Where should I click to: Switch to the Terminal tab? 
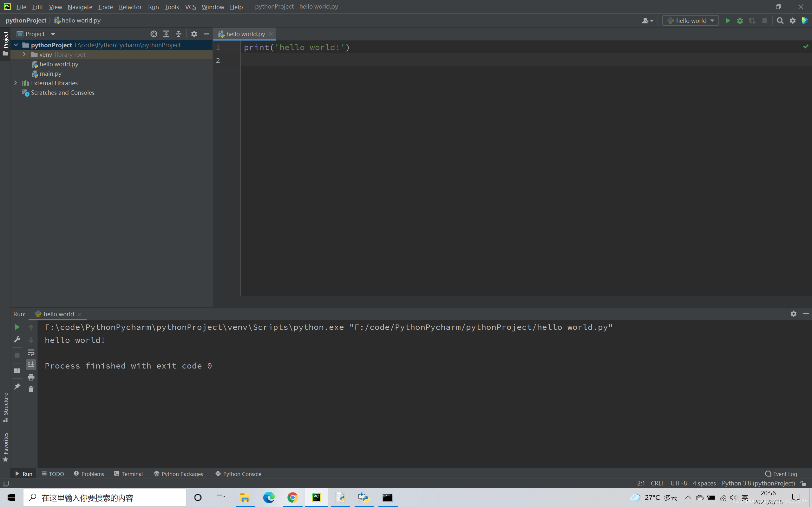point(128,474)
